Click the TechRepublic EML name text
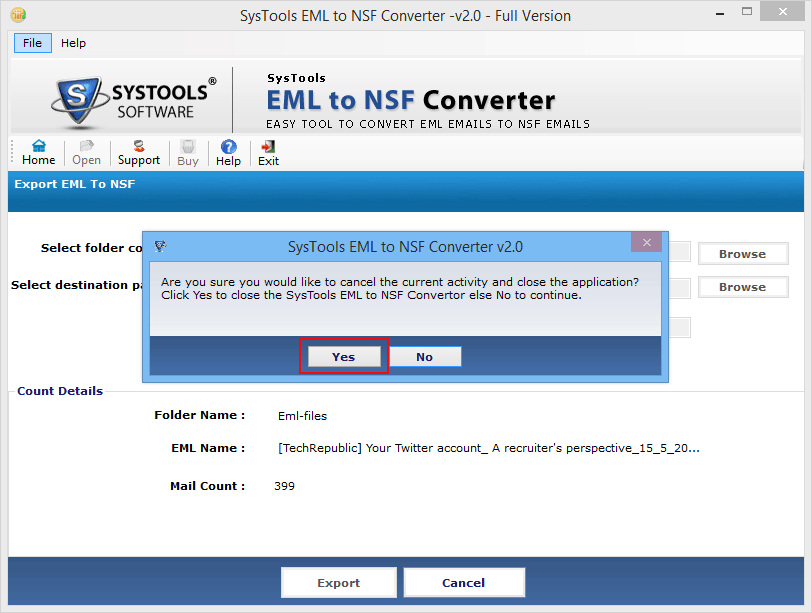 click(x=489, y=448)
